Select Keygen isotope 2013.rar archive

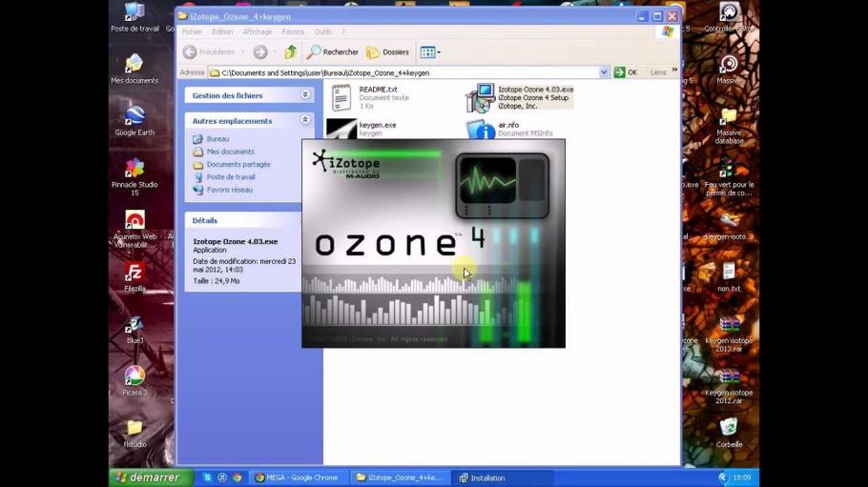click(729, 335)
